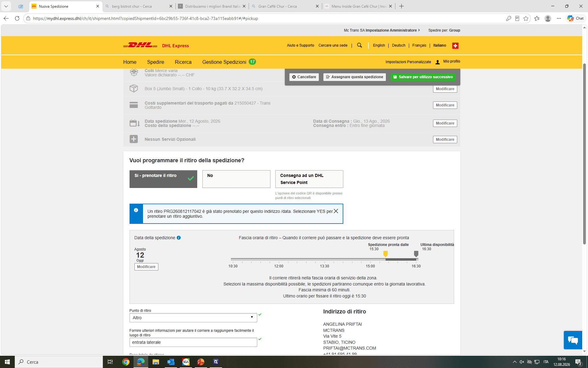Open Outlook from the taskbar

(171, 362)
